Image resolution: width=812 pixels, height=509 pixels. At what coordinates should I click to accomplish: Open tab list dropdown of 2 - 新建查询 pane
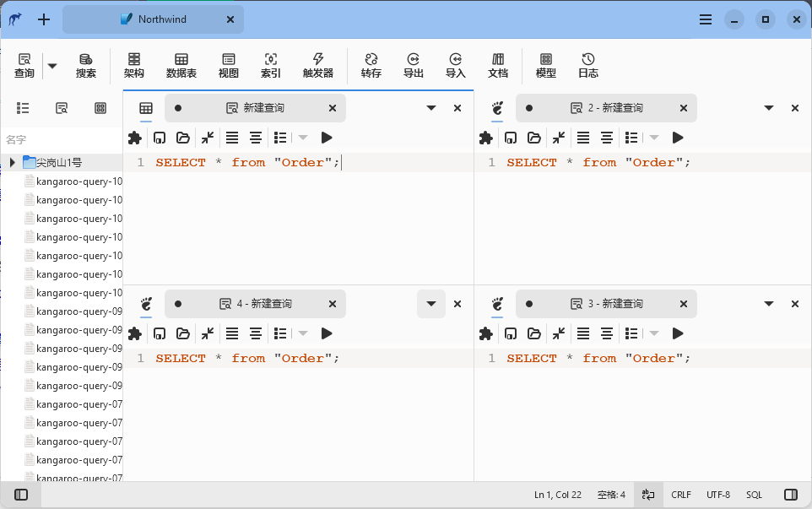pyautogui.click(x=769, y=108)
